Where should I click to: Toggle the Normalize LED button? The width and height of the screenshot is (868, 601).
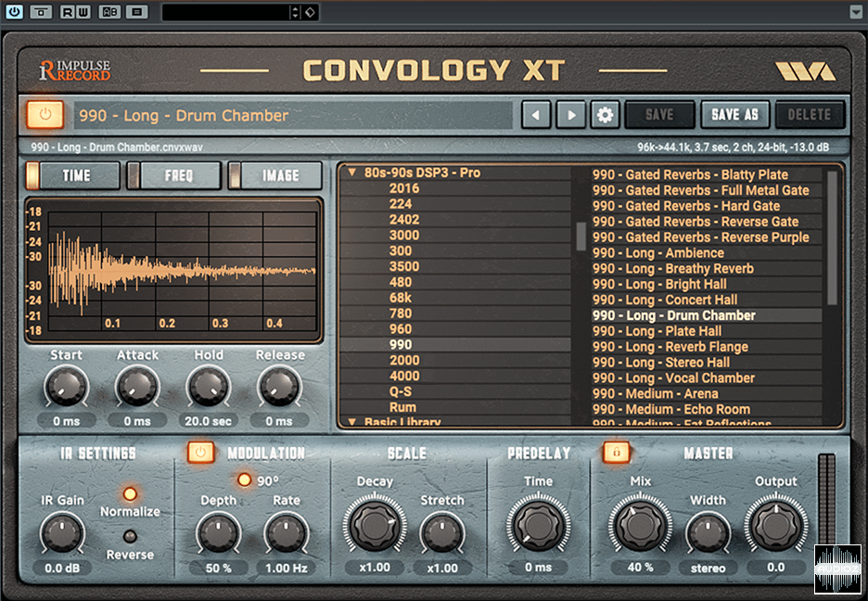(x=130, y=493)
